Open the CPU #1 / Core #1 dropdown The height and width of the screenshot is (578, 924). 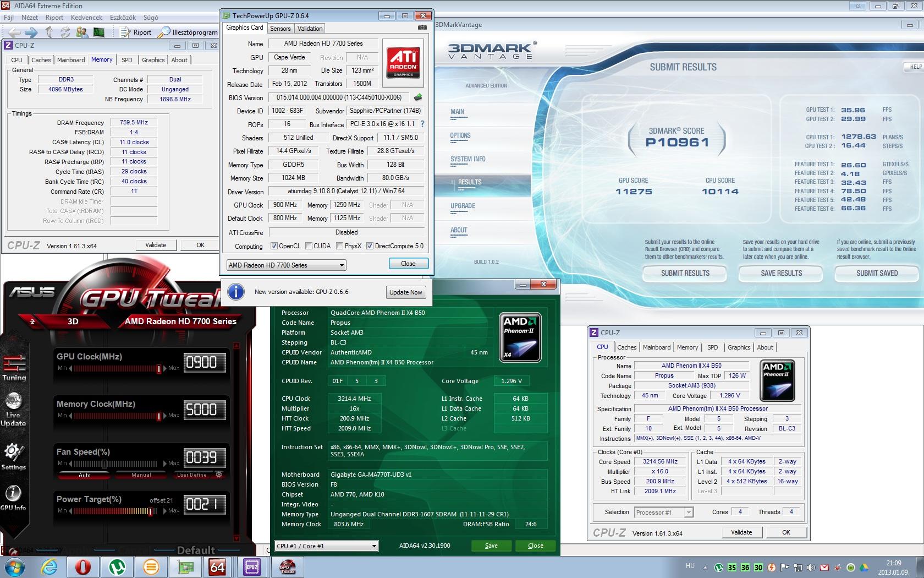click(327, 546)
